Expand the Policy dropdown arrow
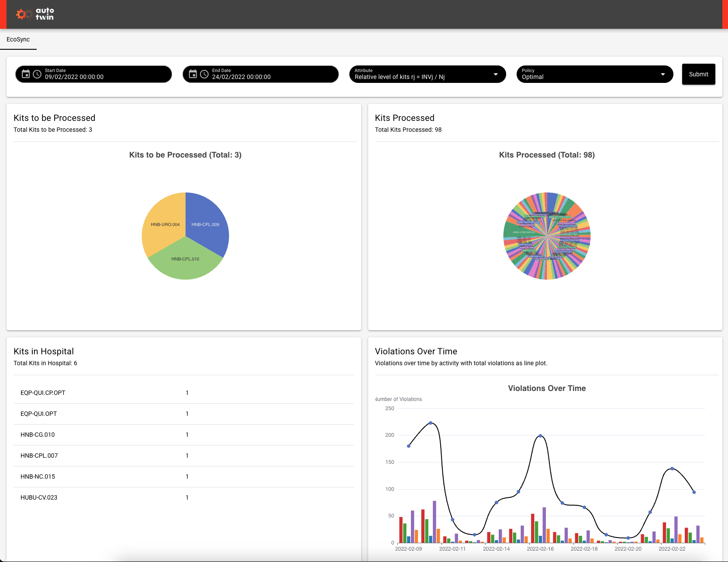Image resolution: width=728 pixels, height=562 pixels. pyautogui.click(x=663, y=74)
